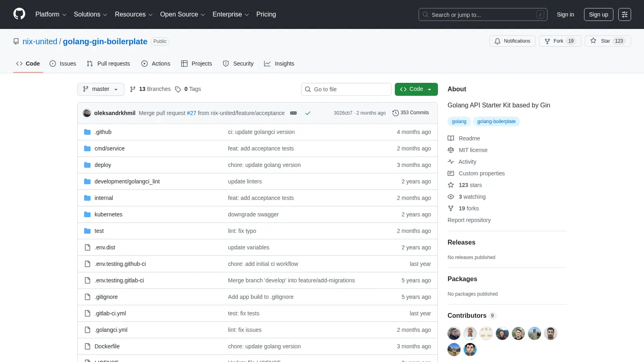Viewport: 644px width, 362px height.
Task: Open commit hash 3026cb7
Action: click(x=343, y=113)
